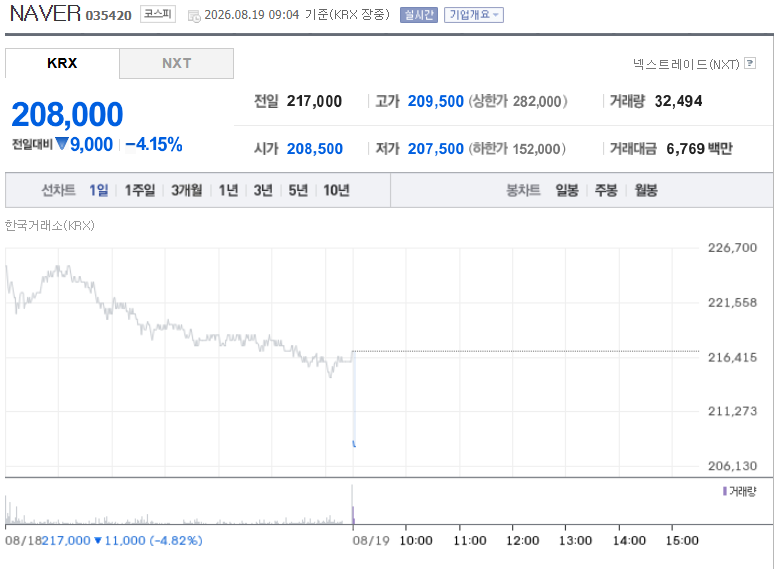Click the 10:00 time axis label
Image resolution: width=774 pixels, height=569 pixels.
click(416, 540)
